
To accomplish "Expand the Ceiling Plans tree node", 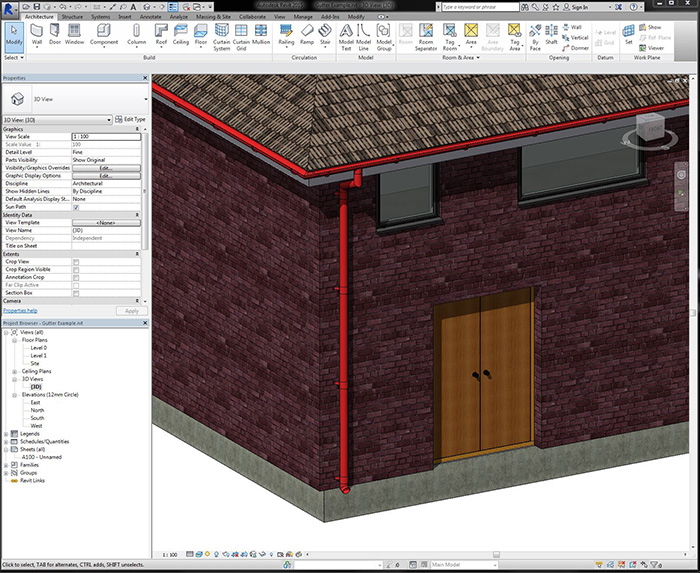I will 15,371.
